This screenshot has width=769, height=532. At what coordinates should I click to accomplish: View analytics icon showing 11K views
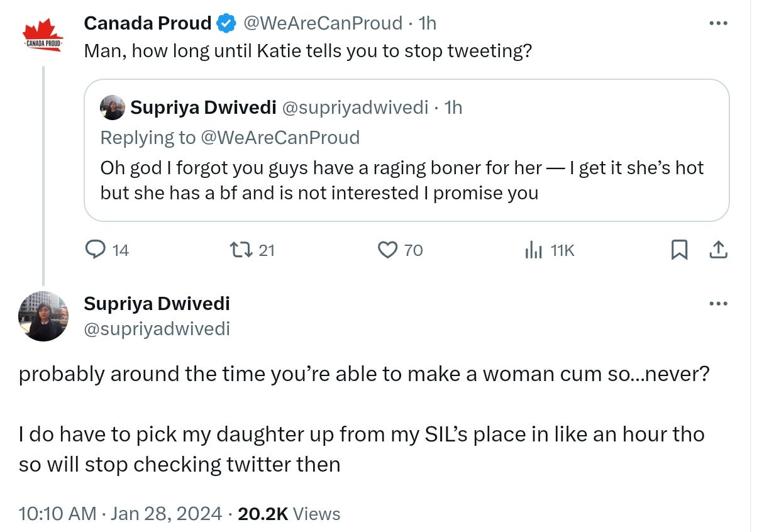click(533, 250)
